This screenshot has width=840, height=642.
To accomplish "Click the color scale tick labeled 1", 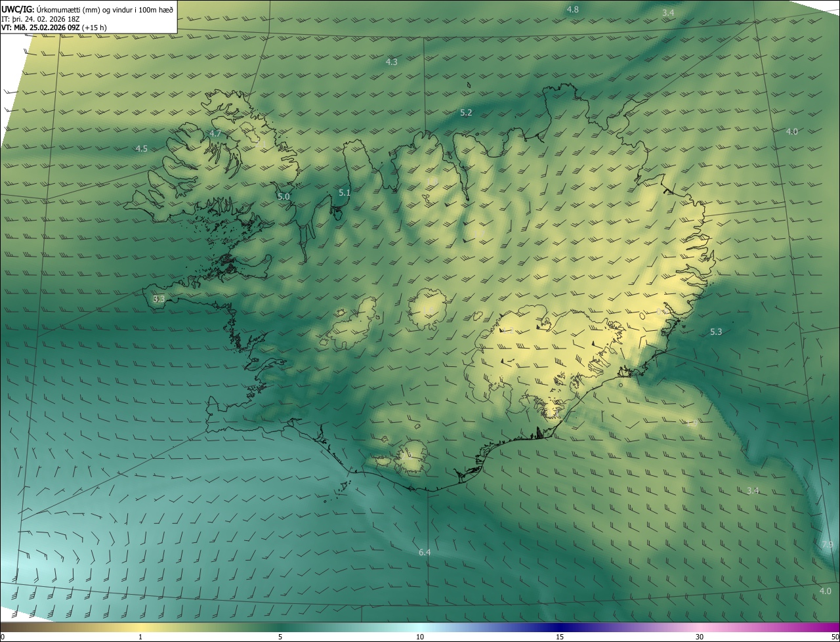I will 140,637.
